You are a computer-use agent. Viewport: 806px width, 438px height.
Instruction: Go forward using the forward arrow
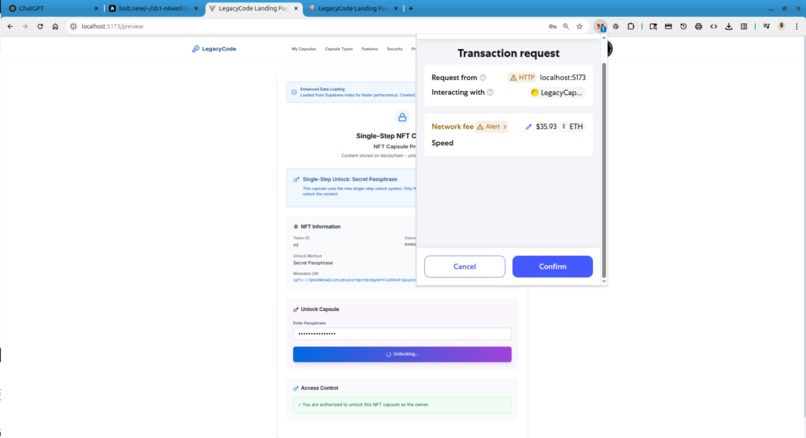coord(25,26)
